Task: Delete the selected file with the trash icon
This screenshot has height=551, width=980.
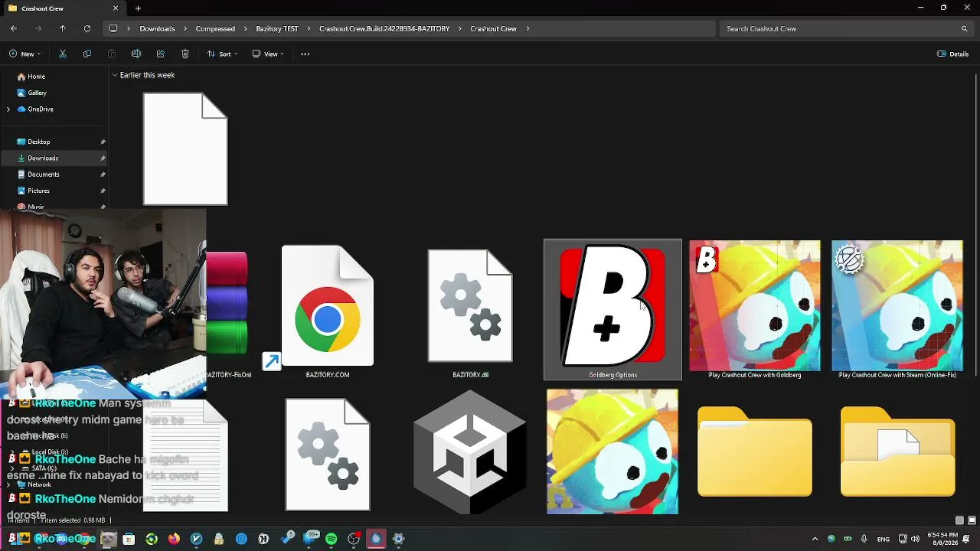Action: point(185,54)
